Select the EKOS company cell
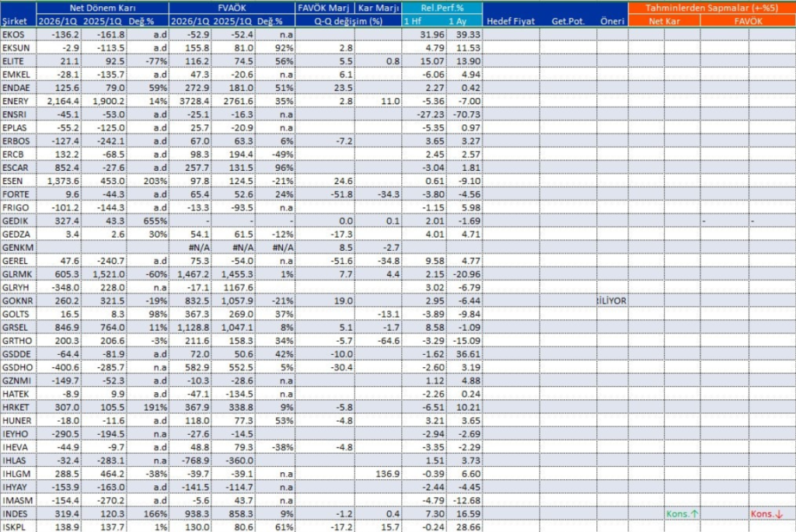 (x=19, y=34)
